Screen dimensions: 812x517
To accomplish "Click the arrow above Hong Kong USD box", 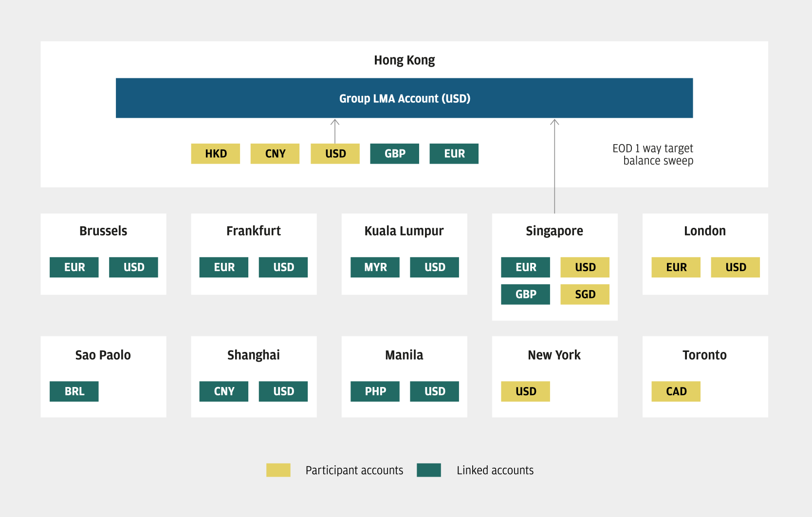I will (x=335, y=130).
